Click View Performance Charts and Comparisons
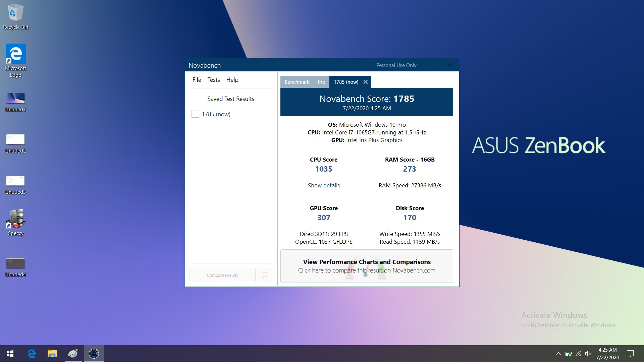This screenshot has width=644, height=362. (367, 266)
